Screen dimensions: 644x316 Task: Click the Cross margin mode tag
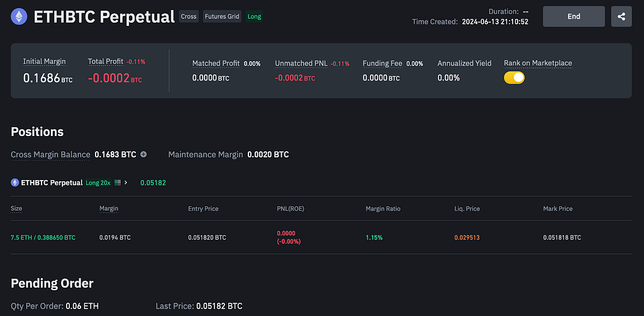pyautogui.click(x=189, y=17)
